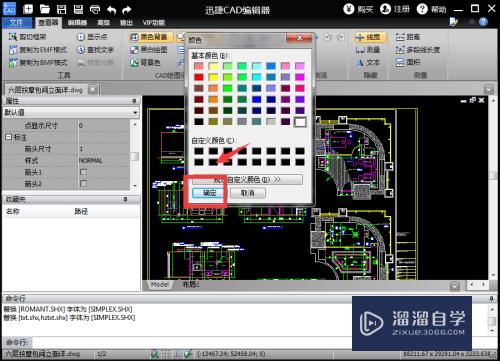Switch to the 查看器 viewer tab

(48, 22)
